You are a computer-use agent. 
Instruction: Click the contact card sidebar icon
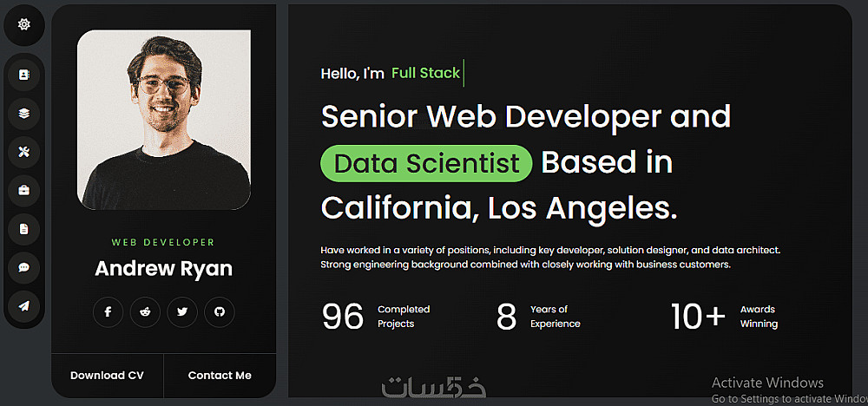(24, 75)
